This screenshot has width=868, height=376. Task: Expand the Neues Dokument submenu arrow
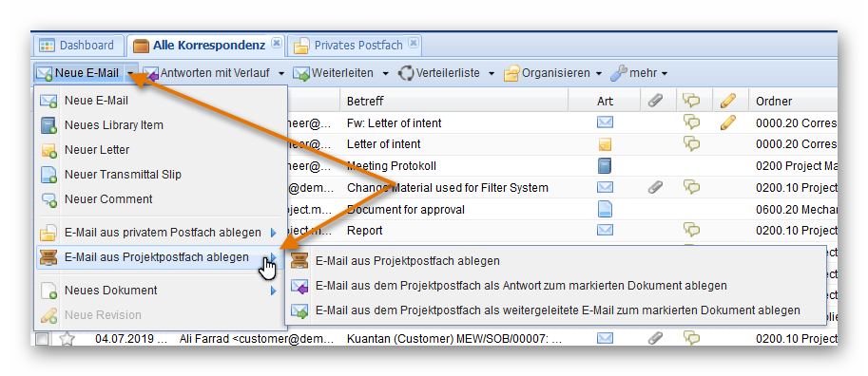pos(274,291)
